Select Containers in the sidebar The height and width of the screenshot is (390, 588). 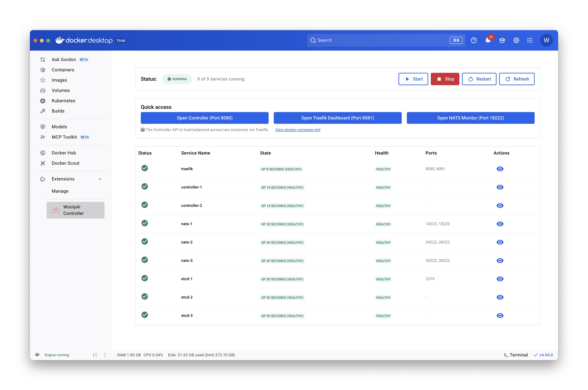coord(63,70)
